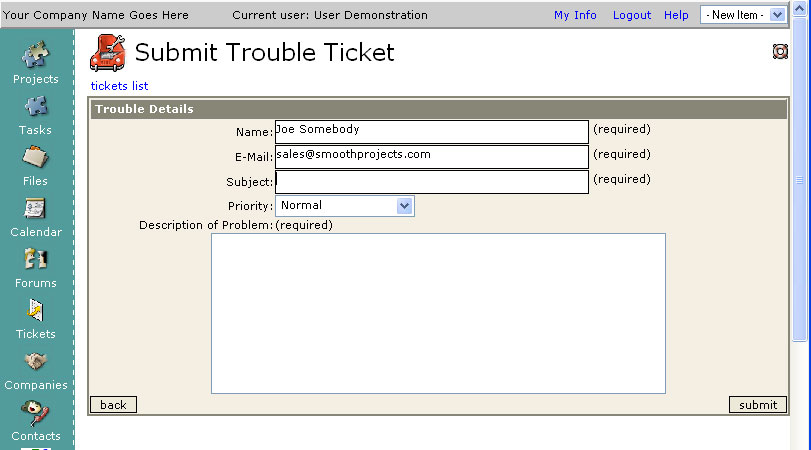This screenshot has height=450, width=811.
Task: Click the Companies label in sidebar
Action: [x=36, y=385]
